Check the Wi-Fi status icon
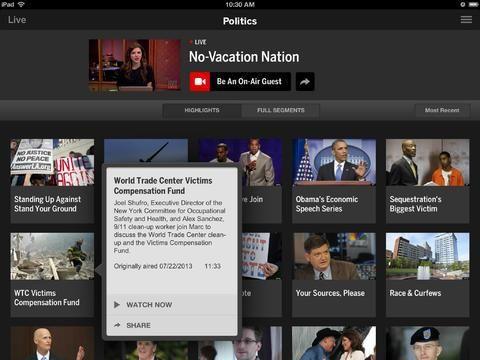Image resolution: width=480 pixels, height=360 pixels. (21, 4)
